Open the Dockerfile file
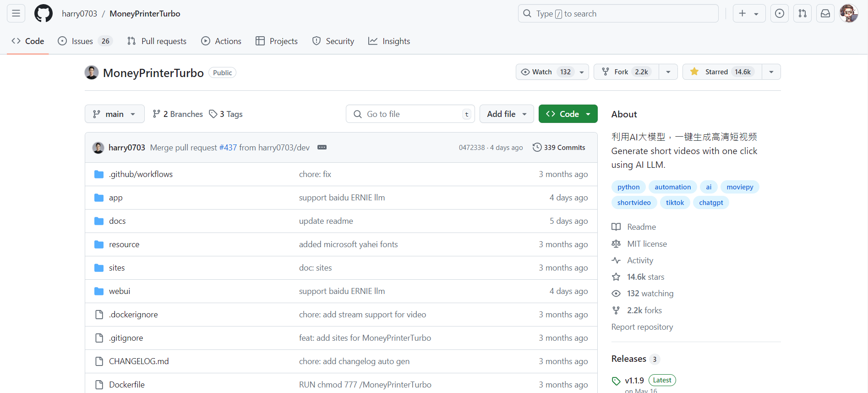 (x=127, y=385)
